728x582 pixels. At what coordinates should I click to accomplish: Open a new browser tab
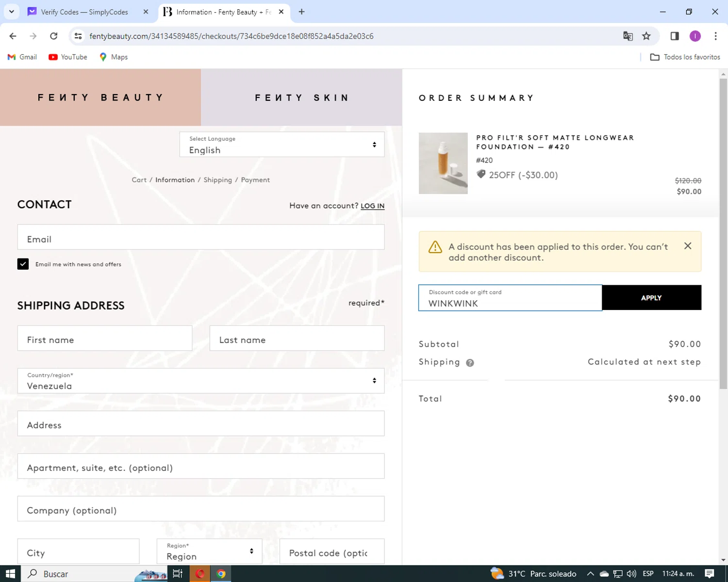click(302, 12)
